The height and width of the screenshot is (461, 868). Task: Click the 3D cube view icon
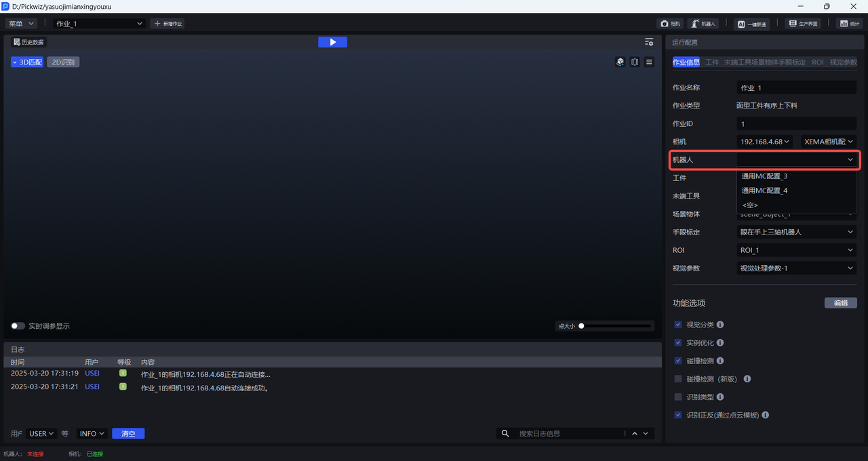[620, 62]
